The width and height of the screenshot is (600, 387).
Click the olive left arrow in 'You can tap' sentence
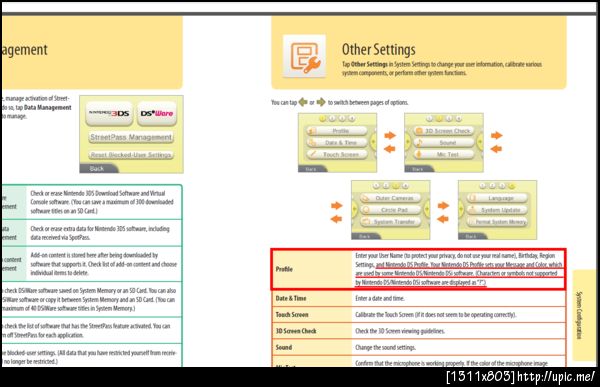(x=303, y=102)
